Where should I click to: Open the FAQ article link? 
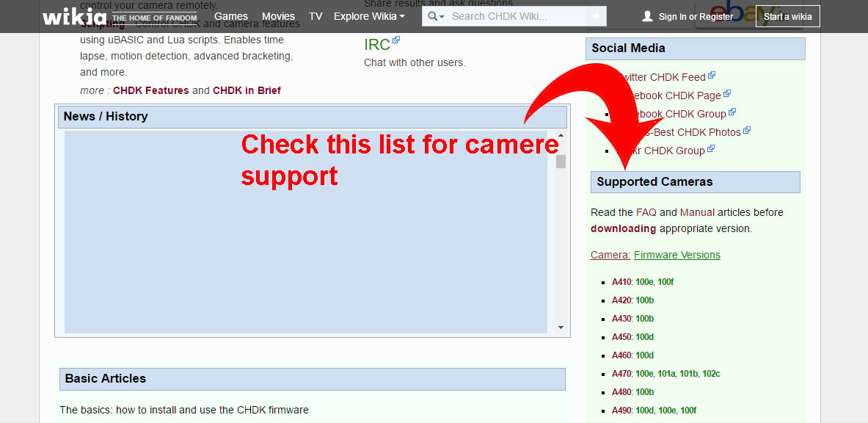(x=646, y=212)
